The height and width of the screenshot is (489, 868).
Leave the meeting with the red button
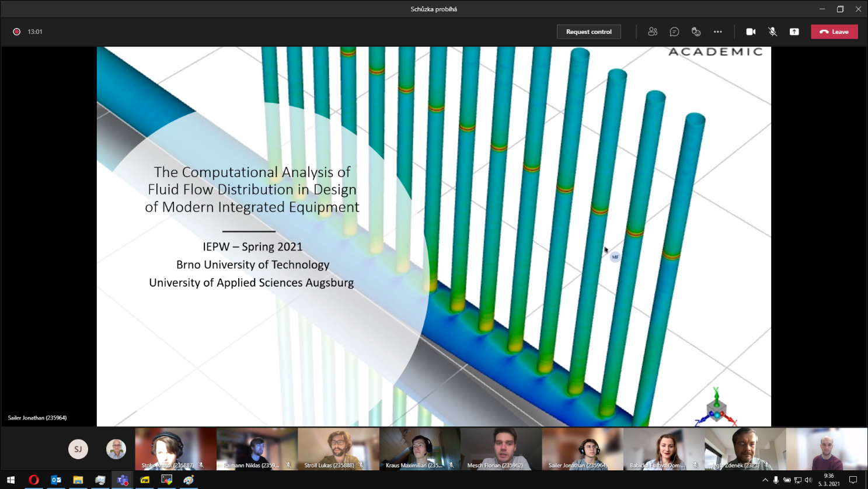tap(834, 32)
